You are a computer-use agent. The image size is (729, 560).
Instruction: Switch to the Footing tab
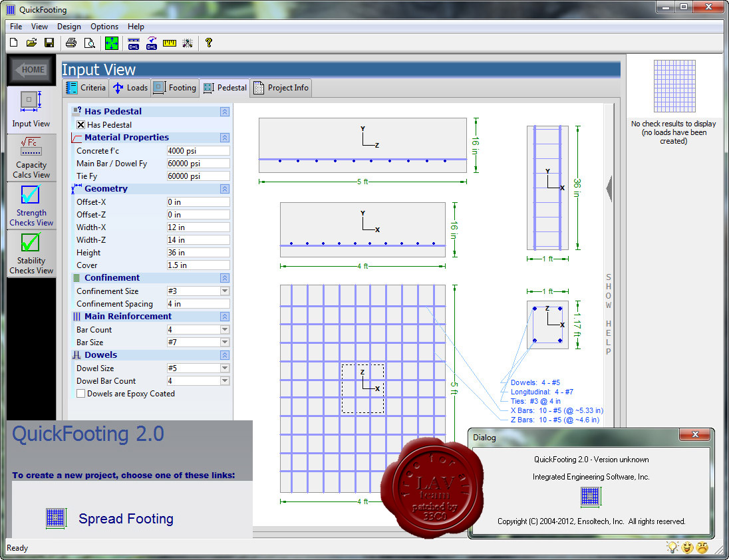pos(175,88)
